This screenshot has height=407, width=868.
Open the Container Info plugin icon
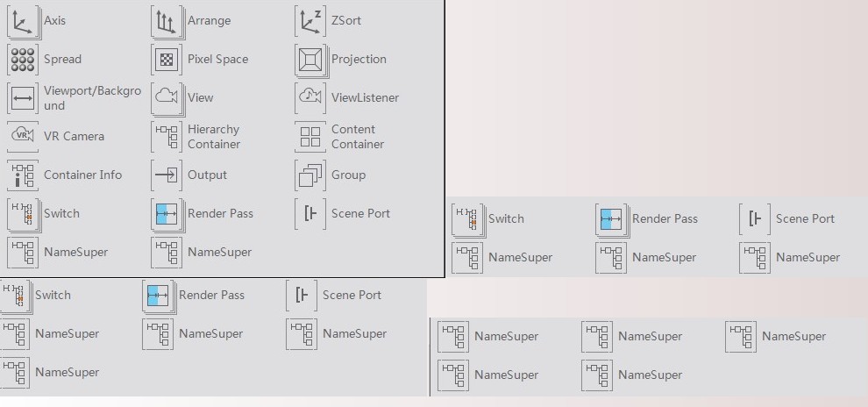point(23,175)
